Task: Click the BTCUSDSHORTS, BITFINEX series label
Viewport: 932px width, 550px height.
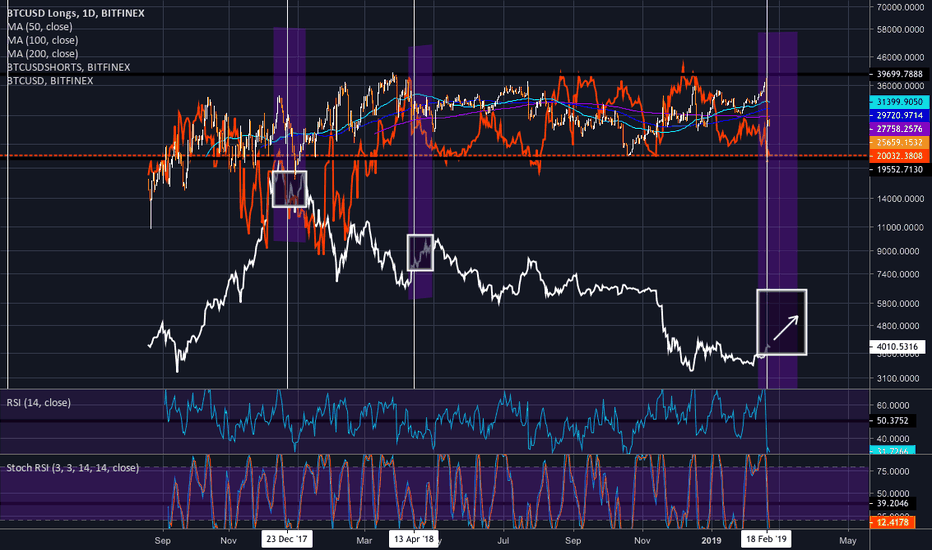Action: 68,67
